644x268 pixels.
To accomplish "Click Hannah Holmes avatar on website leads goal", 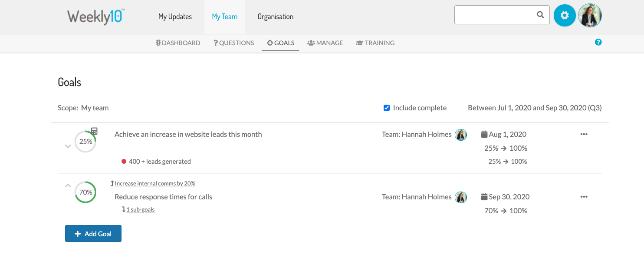I will [x=460, y=135].
